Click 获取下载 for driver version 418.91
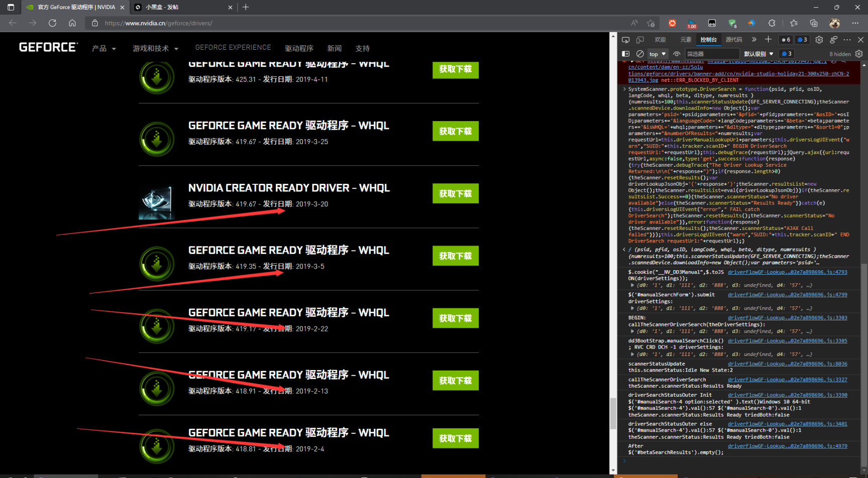This screenshot has width=868, height=478. [456, 381]
